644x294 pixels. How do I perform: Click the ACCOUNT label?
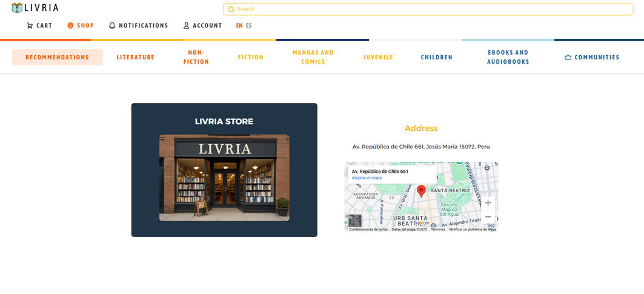[x=207, y=25]
